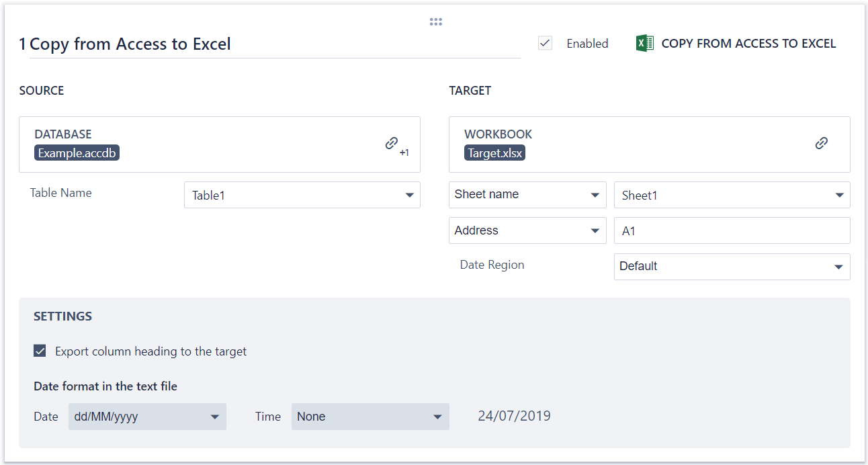Click the Excel icon beside action title

645,44
